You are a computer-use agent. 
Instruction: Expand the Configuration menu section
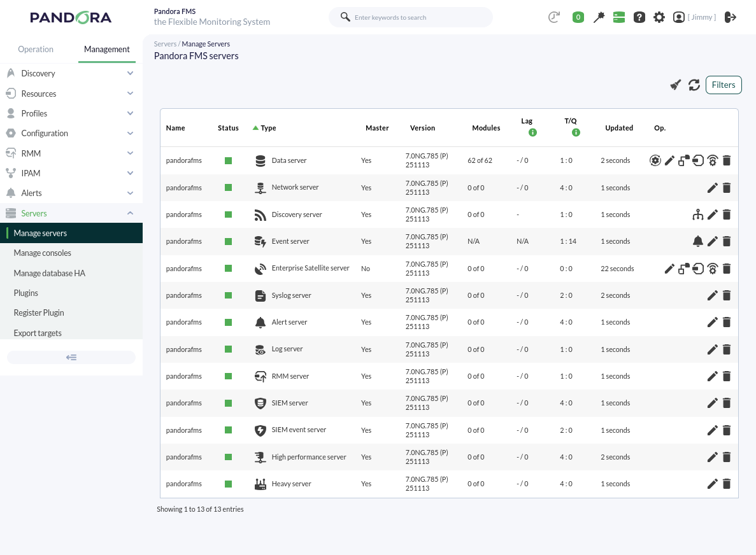(x=71, y=133)
